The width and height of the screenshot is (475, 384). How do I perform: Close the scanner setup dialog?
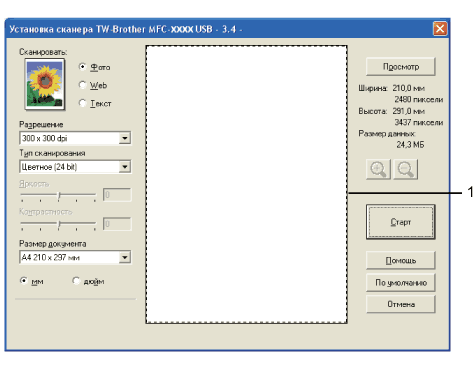coord(440,29)
